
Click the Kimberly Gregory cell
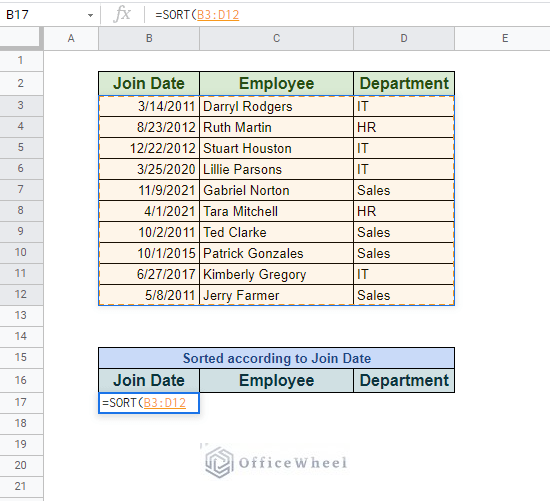coord(276,274)
